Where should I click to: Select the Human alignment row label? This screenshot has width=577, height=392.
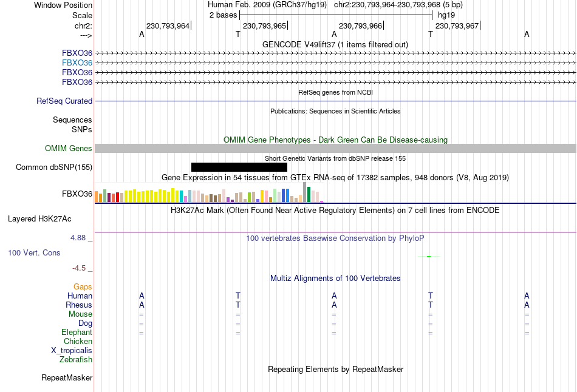pyautogui.click(x=80, y=296)
